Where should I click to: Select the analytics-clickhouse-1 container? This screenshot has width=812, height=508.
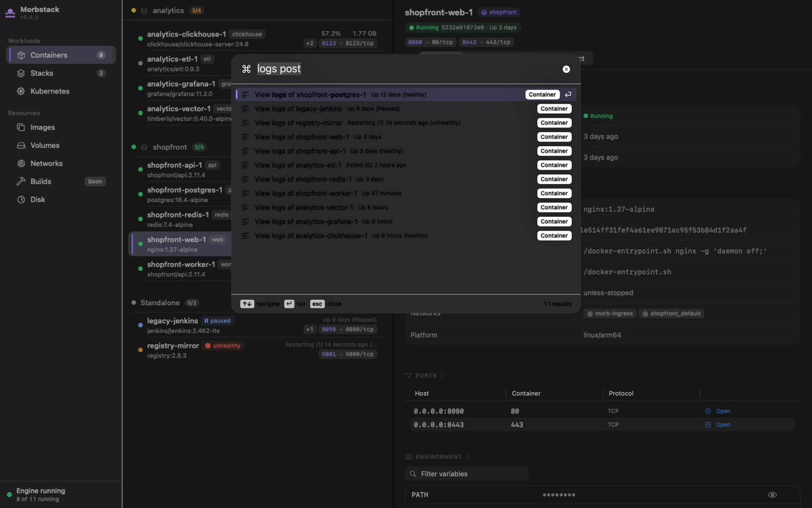coord(257,39)
